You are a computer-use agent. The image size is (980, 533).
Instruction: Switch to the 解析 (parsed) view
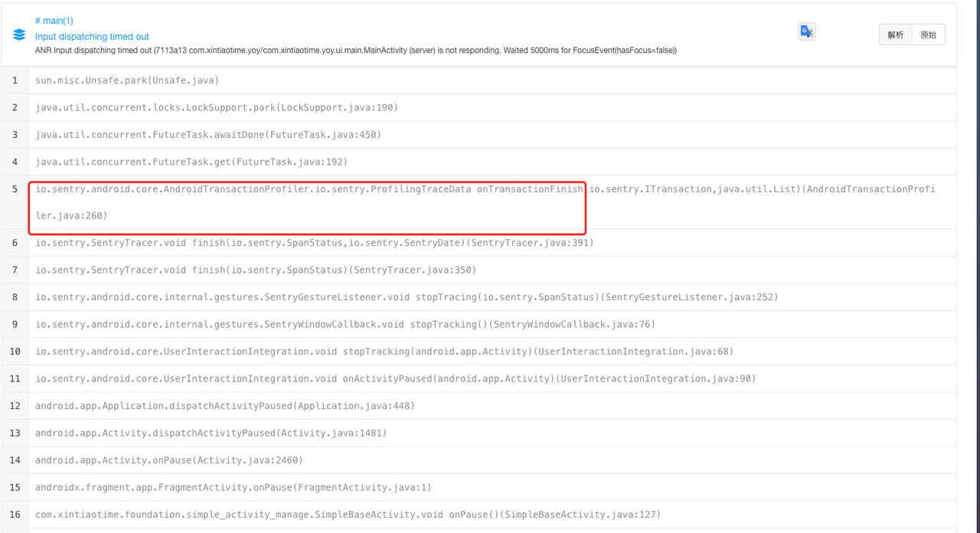[895, 34]
